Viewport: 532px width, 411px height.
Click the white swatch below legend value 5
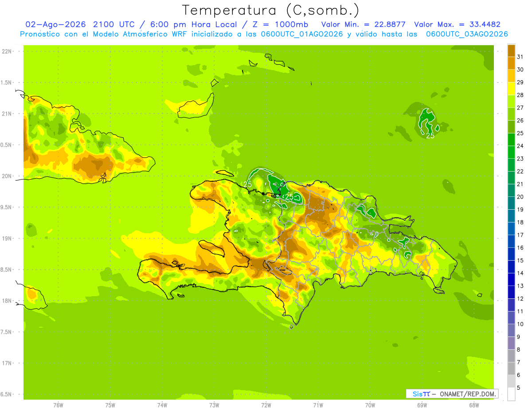(511, 394)
